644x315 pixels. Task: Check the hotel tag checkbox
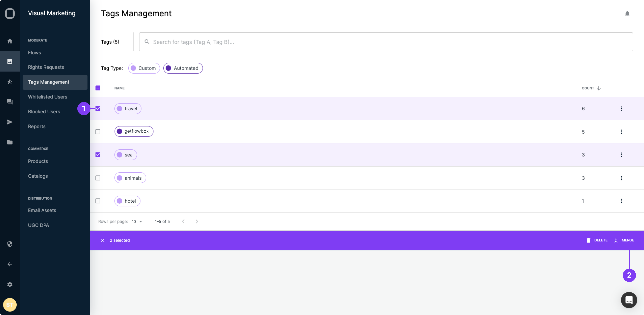(x=98, y=201)
